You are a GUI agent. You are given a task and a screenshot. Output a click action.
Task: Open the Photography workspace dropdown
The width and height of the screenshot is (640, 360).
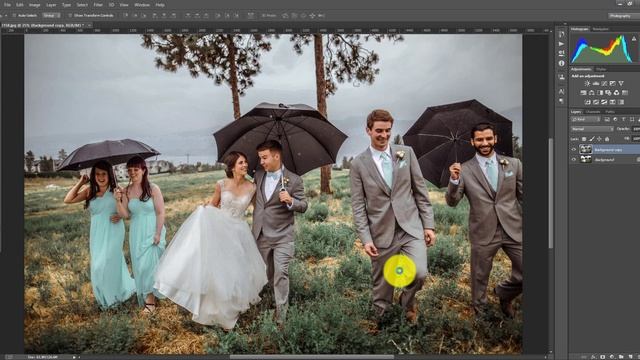pyautogui.click(x=624, y=16)
